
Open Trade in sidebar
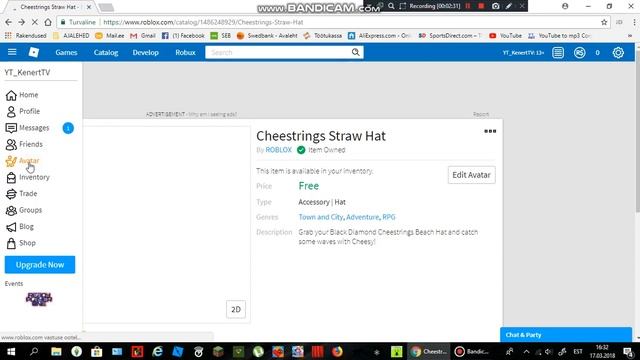pos(22,193)
